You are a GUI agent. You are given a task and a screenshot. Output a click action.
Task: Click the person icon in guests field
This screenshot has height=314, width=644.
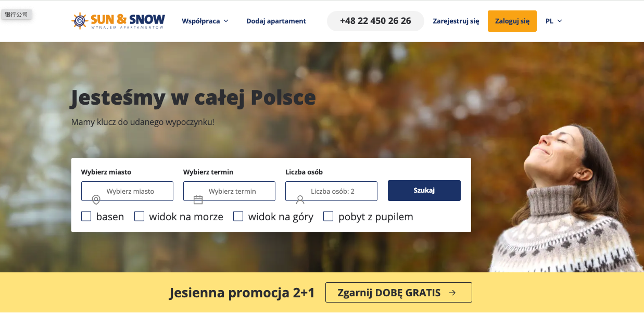pos(300,199)
